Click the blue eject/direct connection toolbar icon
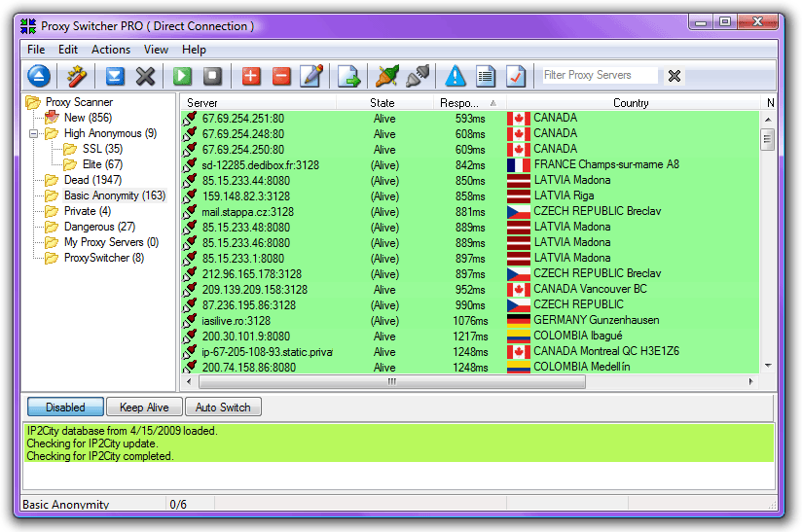802x532 pixels. [x=39, y=76]
